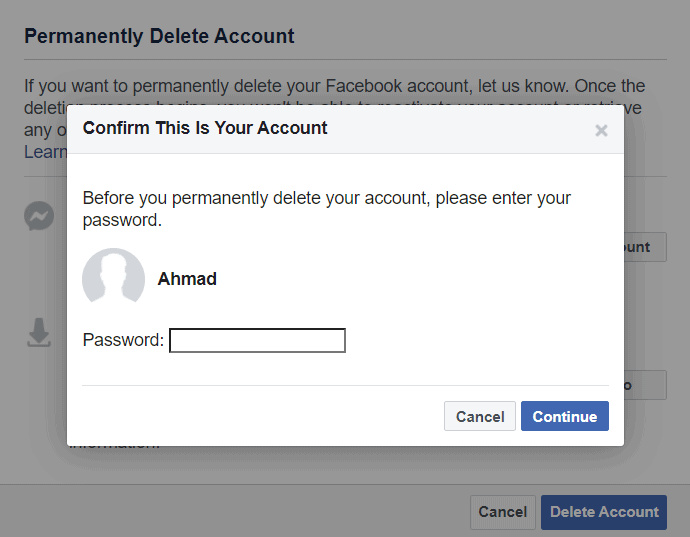Click the default profile avatar picture
Image resolution: width=690 pixels, height=537 pixels.
click(114, 279)
